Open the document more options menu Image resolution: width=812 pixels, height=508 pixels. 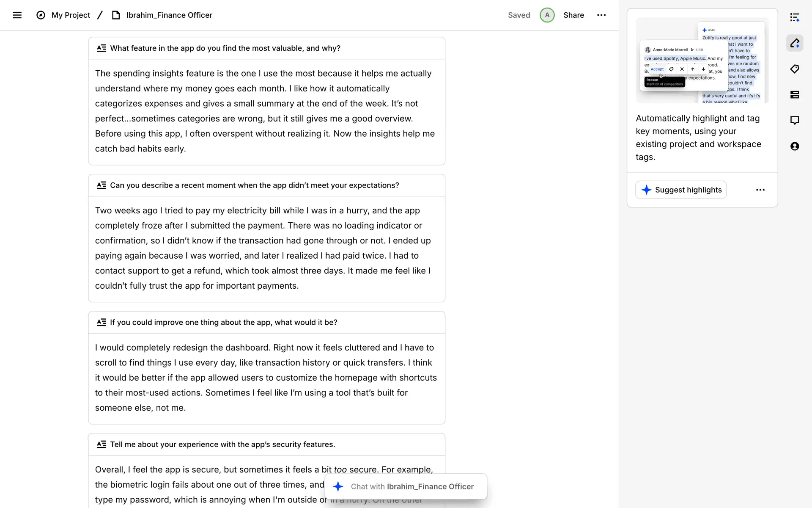coord(601,15)
